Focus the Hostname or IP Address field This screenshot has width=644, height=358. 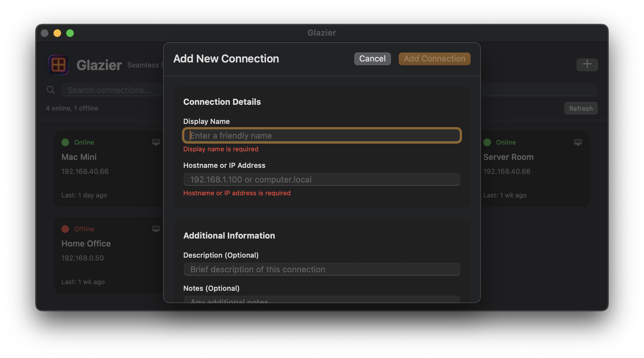pyautogui.click(x=322, y=179)
